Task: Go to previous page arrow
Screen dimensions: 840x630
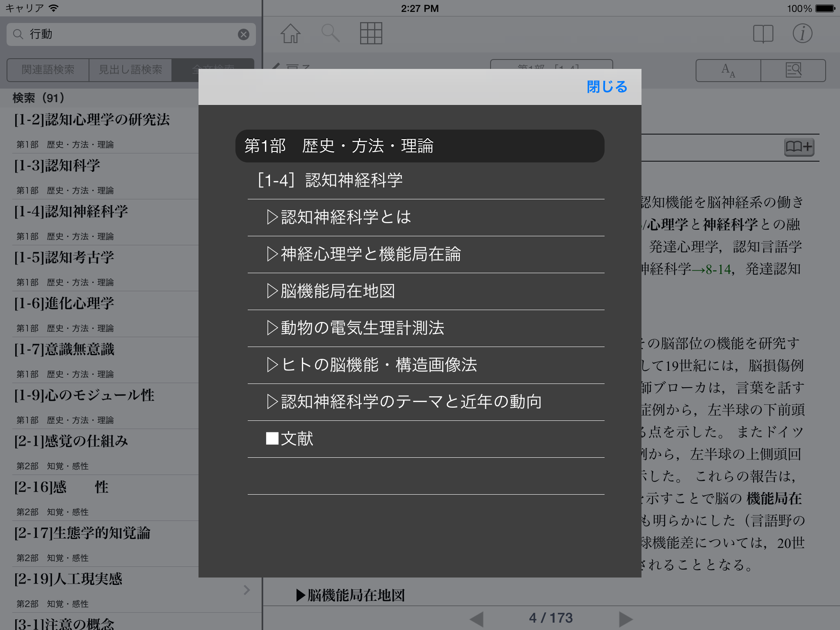Action: click(x=477, y=619)
